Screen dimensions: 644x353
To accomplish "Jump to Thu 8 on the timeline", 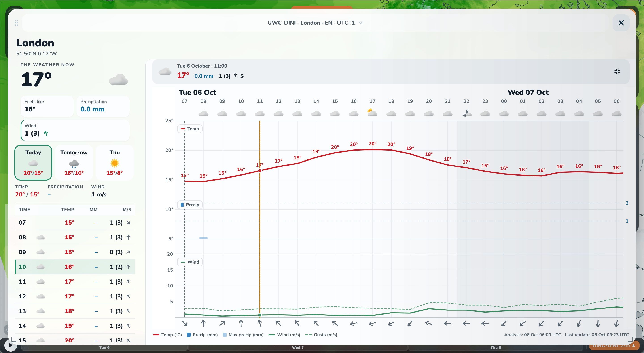I will tap(496, 347).
